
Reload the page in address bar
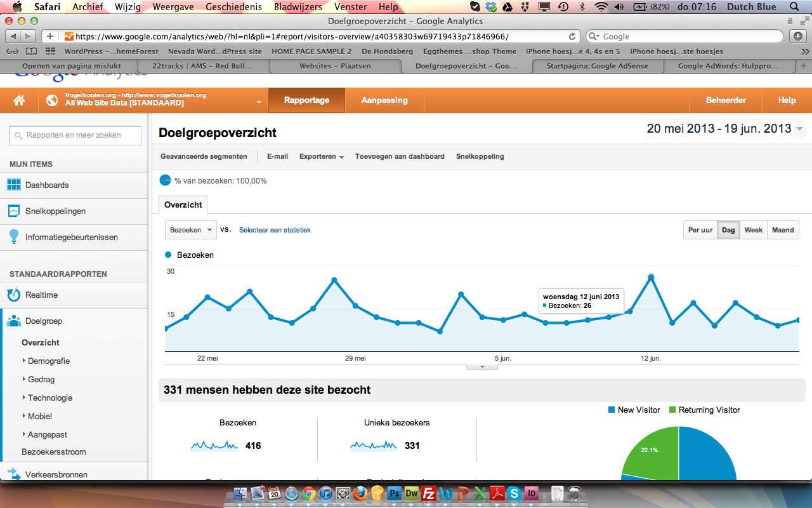(x=572, y=36)
